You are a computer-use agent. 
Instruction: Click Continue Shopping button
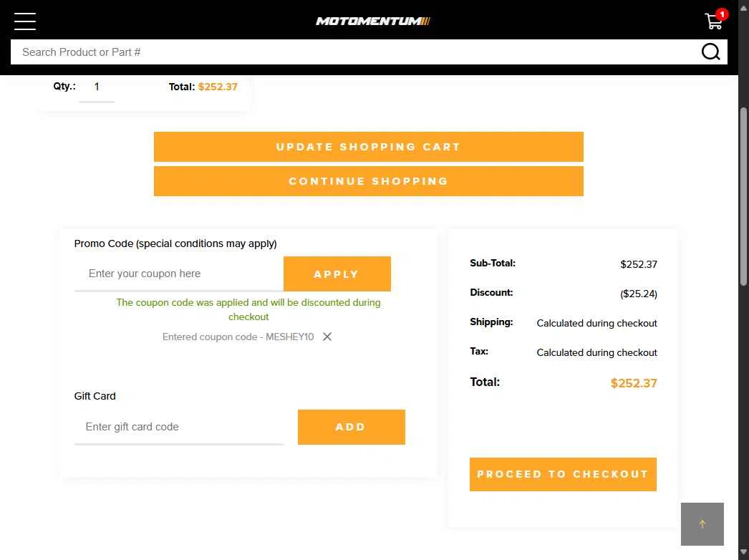pyautogui.click(x=368, y=181)
